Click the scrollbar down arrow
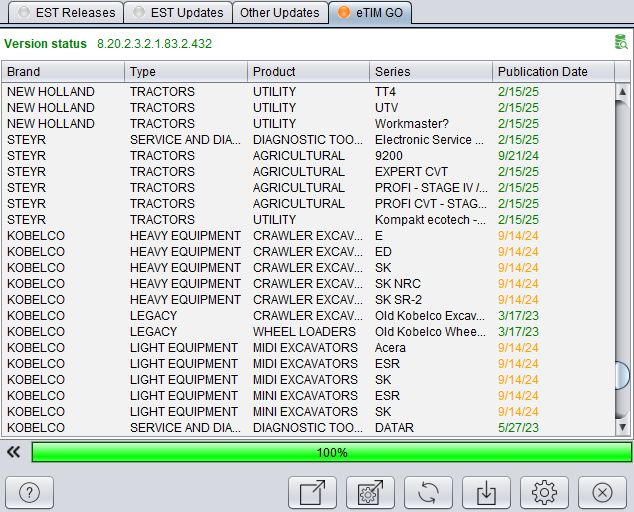634x512 pixels. point(622,427)
